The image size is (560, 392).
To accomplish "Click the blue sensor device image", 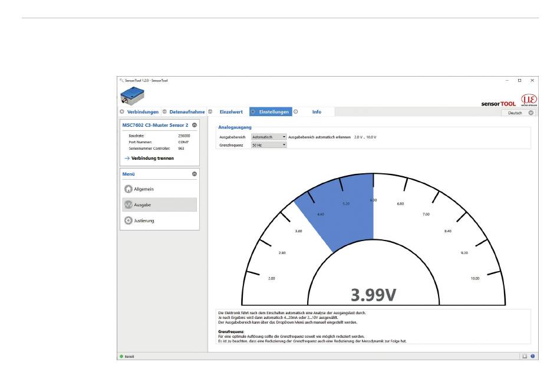I will [x=132, y=95].
